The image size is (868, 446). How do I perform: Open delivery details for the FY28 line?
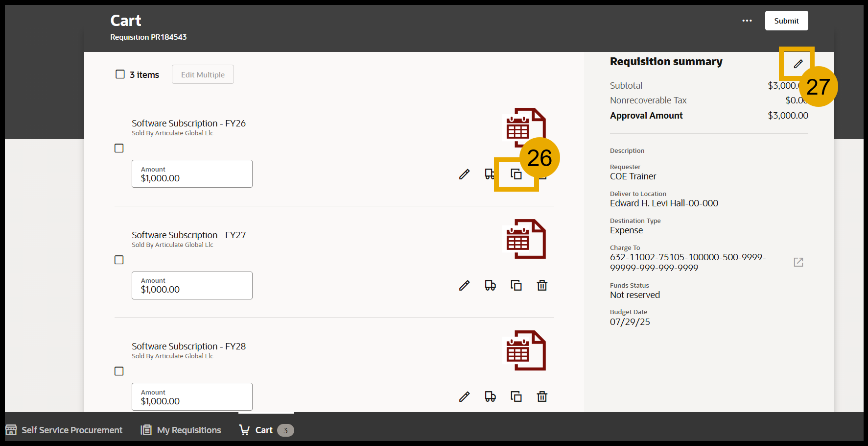click(x=490, y=396)
